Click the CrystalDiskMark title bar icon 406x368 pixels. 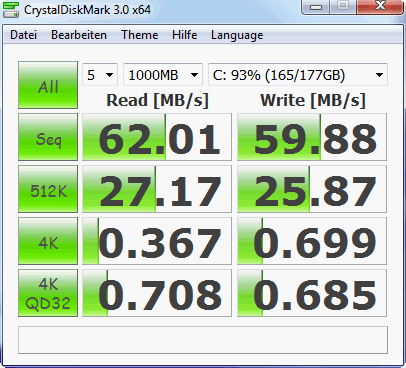(11, 9)
